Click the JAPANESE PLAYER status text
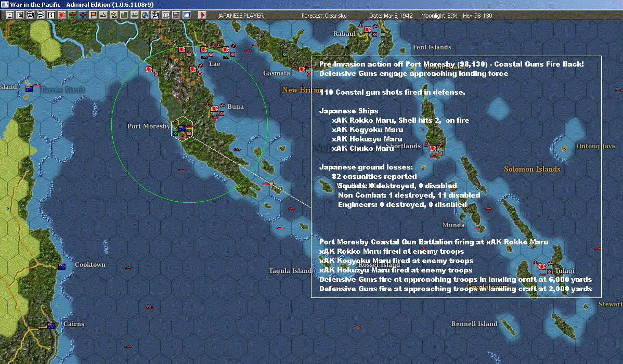 pyautogui.click(x=241, y=16)
